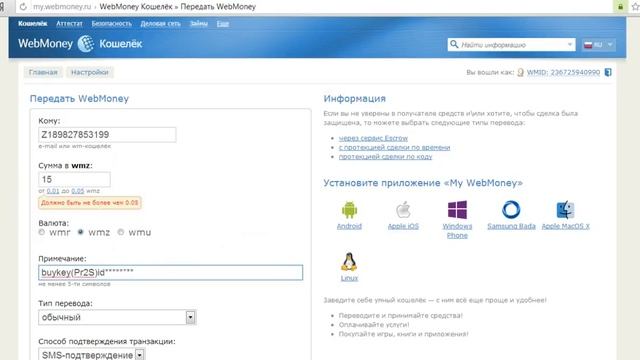Image resolution: width=640 pixels, height=360 pixels.
Task: Open the Займы menu item
Action: click(x=199, y=24)
